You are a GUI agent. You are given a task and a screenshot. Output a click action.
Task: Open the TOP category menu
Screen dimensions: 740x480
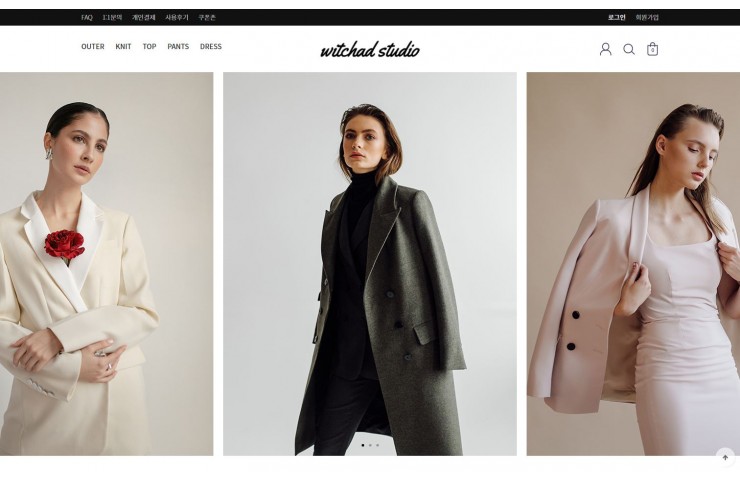149,47
